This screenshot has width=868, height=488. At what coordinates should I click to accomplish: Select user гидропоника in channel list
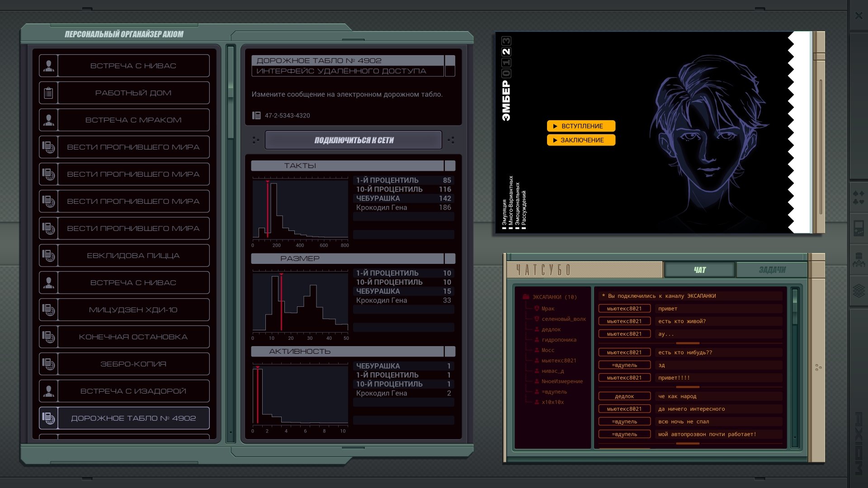point(559,340)
